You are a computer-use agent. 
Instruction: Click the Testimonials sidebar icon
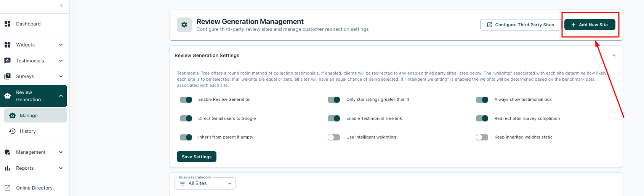(7, 61)
